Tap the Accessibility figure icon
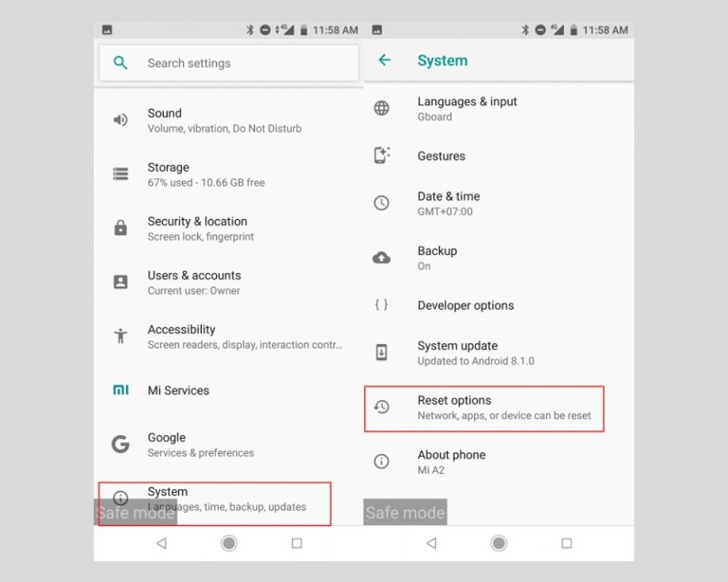The image size is (728, 582). (x=121, y=336)
